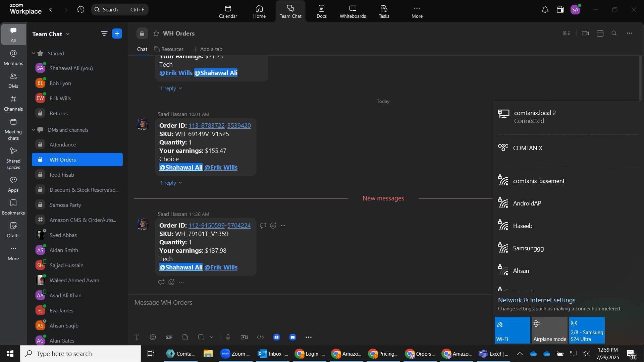This screenshot has width=644, height=362.
Task: Click @Erik Wills mention in 11:26 message
Action: point(221,267)
